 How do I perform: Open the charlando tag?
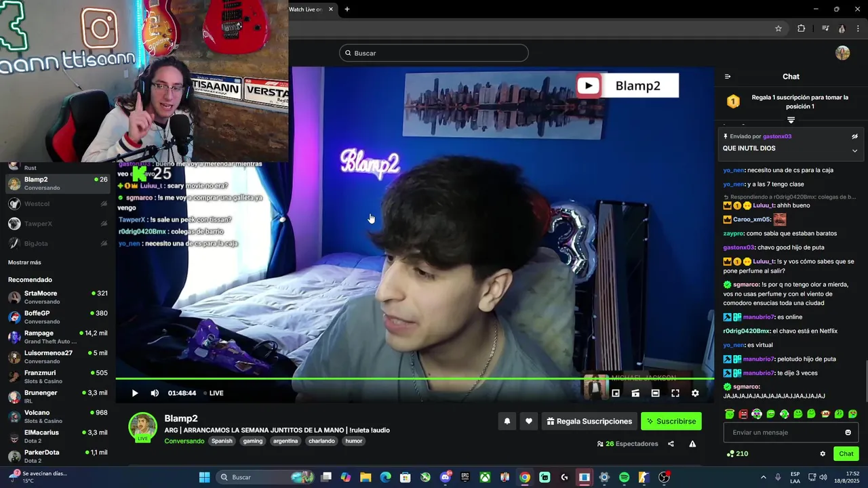(x=321, y=441)
